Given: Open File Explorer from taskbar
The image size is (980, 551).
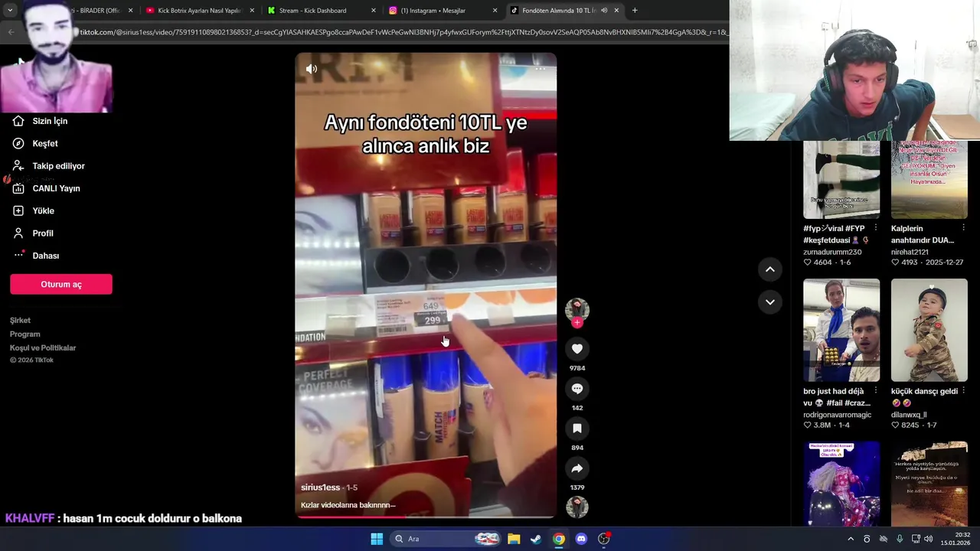Looking at the screenshot, I should tap(514, 539).
